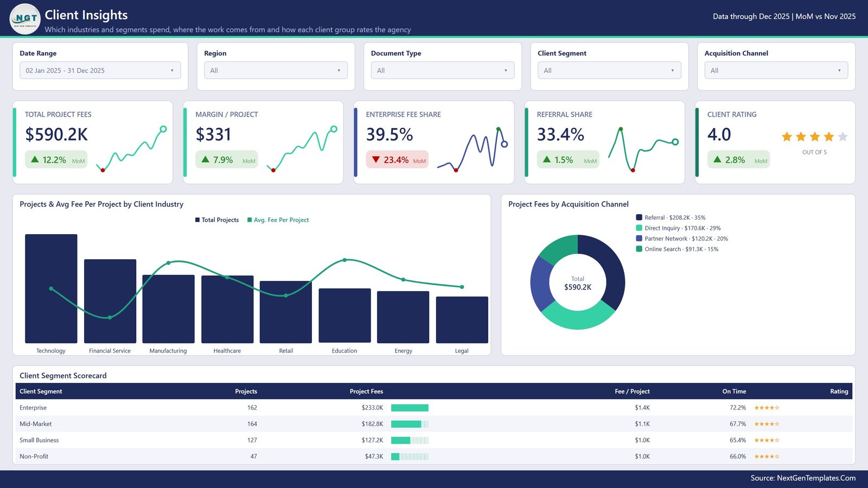Click the Mid-Market project fees bar
868x488 pixels.
point(410,424)
